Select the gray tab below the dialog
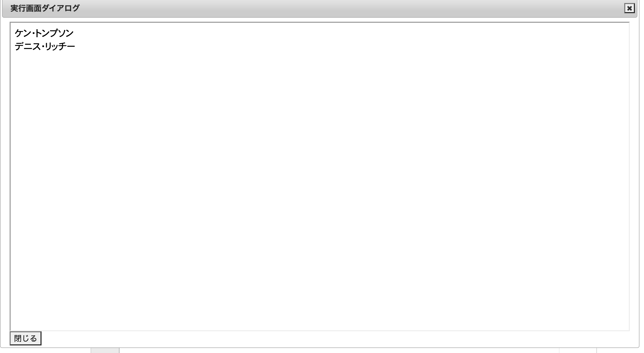This screenshot has width=644, height=353. click(x=105, y=350)
